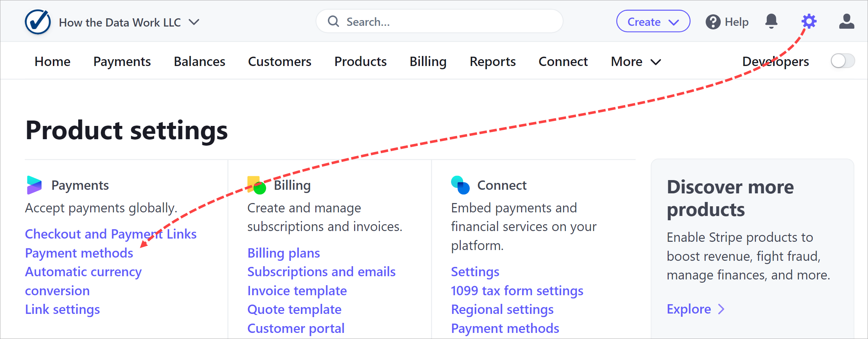868x339 pixels.
Task: Open Help using the question mark icon
Action: click(x=713, y=22)
